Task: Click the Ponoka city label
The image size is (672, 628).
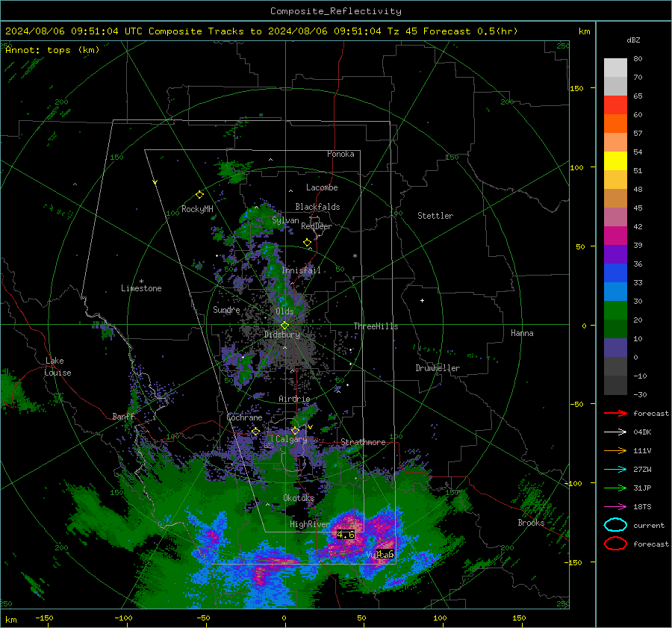Action: [340, 154]
